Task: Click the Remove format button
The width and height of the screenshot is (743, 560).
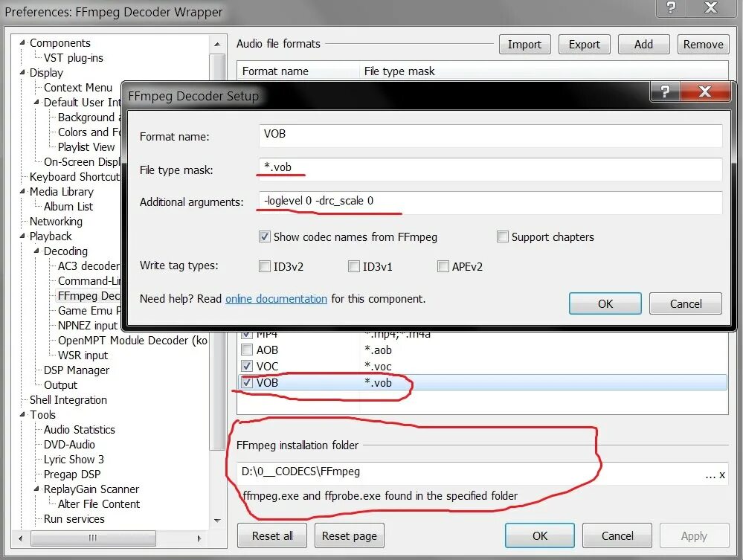Action: point(703,45)
